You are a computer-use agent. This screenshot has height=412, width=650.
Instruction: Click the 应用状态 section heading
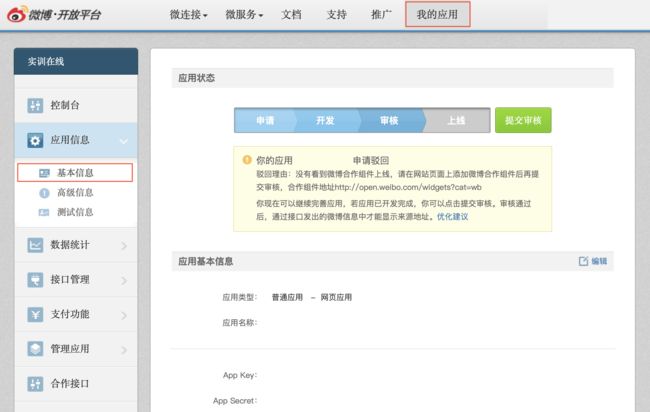(x=196, y=78)
